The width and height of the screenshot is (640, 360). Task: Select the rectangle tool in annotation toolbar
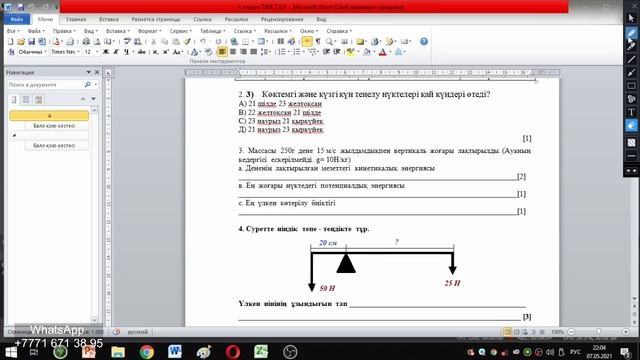tap(631, 86)
